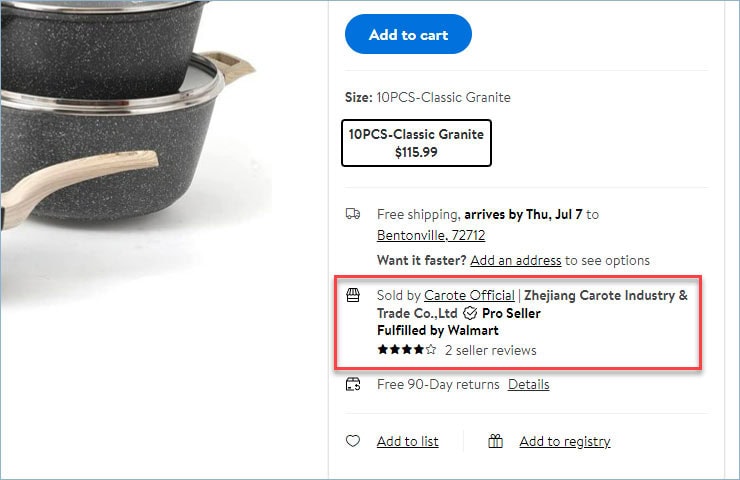Open the Bentonville, 72712 location link
The image size is (740, 480).
point(431,235)
